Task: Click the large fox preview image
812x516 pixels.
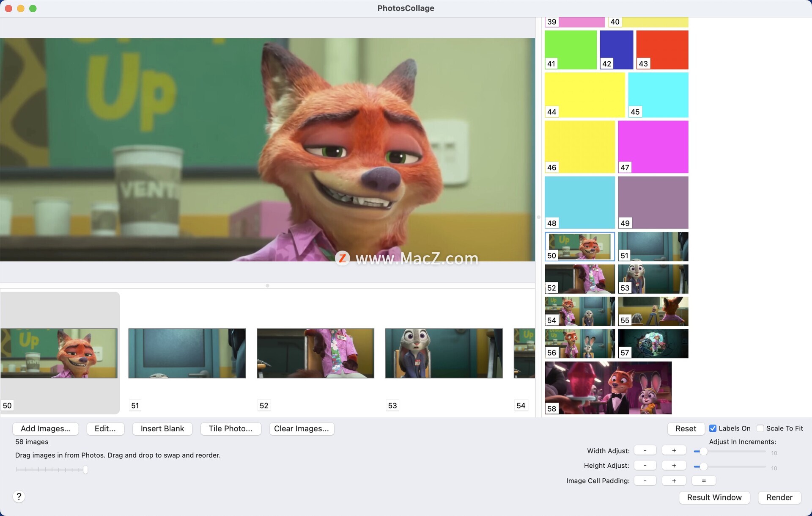Action: pyautogui.click(x=267, y=149)
